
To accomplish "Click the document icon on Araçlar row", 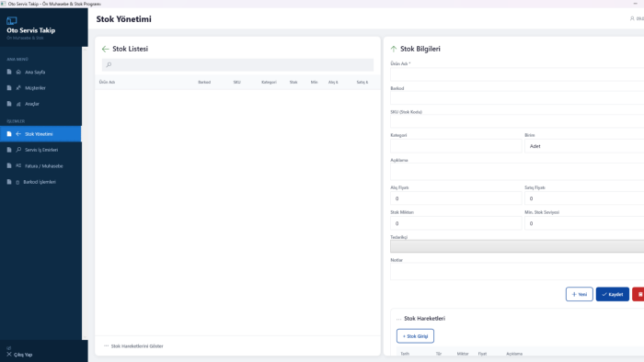I will point(9,104).
